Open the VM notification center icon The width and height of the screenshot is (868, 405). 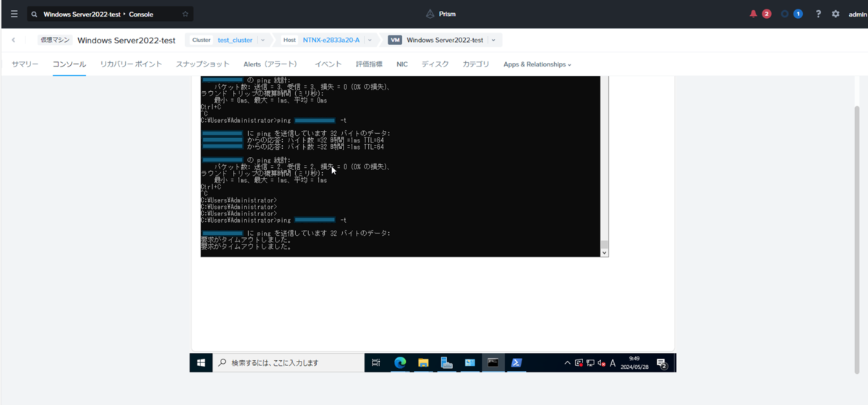point(661,363)
